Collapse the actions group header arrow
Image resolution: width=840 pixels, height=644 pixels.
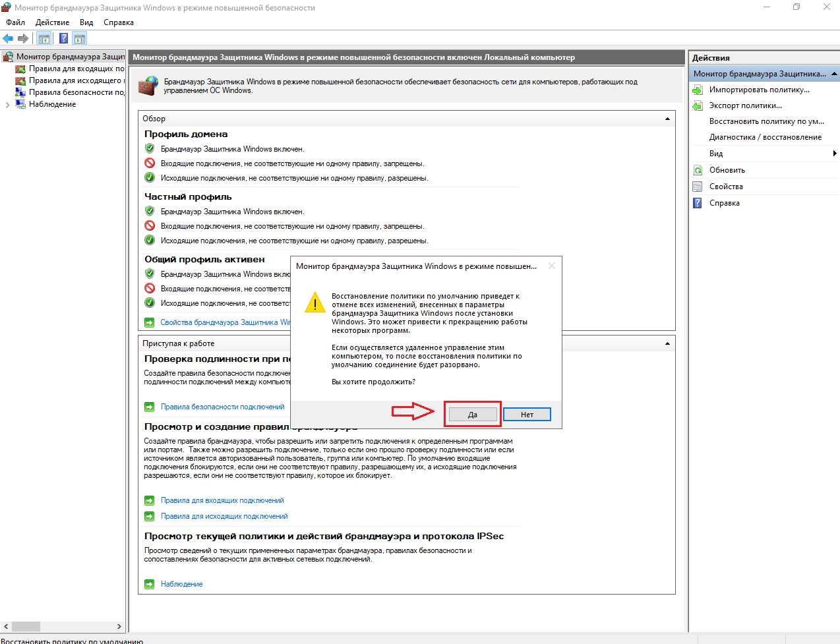click(x=834, y=74)
